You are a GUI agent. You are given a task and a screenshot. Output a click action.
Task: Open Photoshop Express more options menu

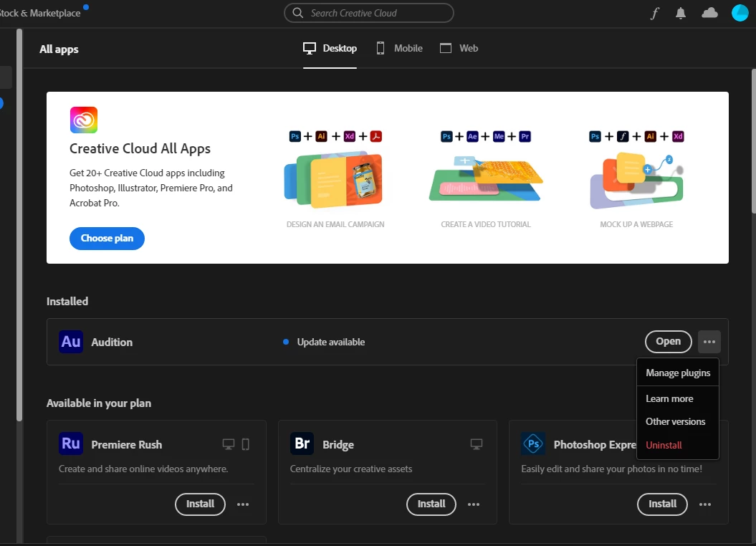[x=705, y=504]
